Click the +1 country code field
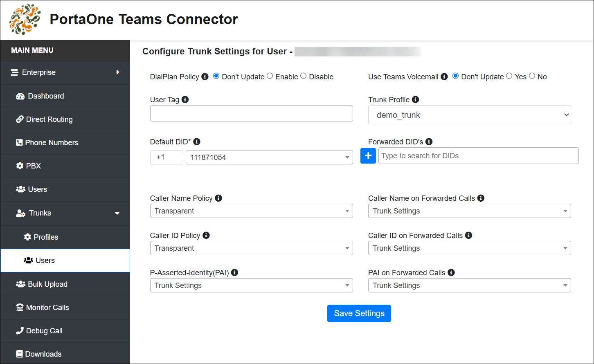The height and width of the screenshot is (364, 594). click(x=166, y=157)
